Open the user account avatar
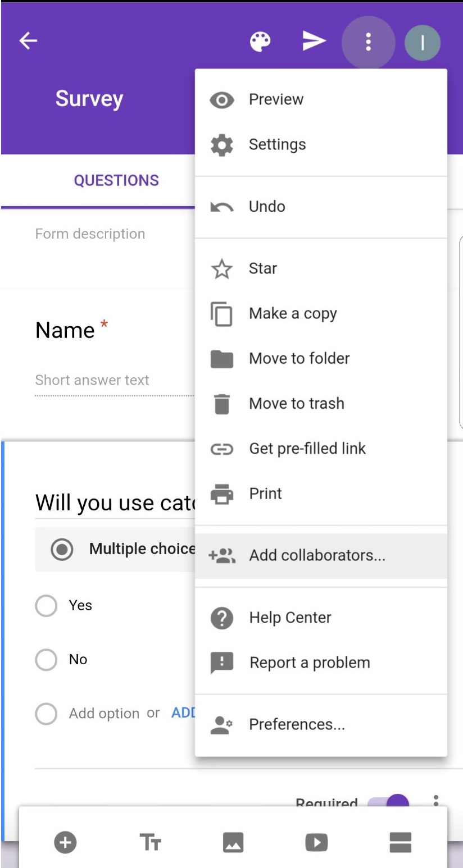 pos(422,42)
